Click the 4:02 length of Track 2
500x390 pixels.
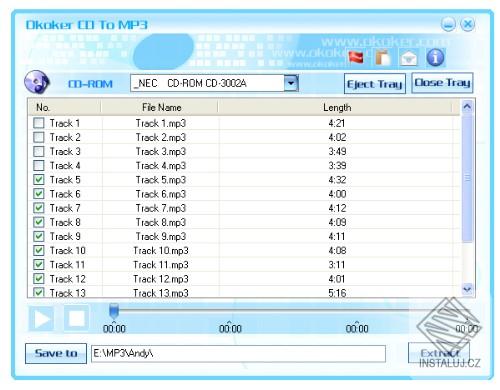[337, 137]
